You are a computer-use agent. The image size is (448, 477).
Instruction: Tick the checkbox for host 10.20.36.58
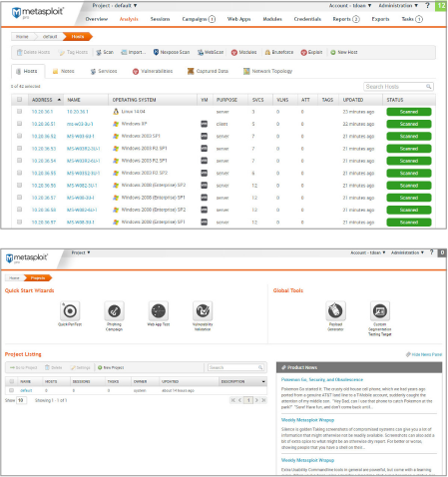click(19, 210)
